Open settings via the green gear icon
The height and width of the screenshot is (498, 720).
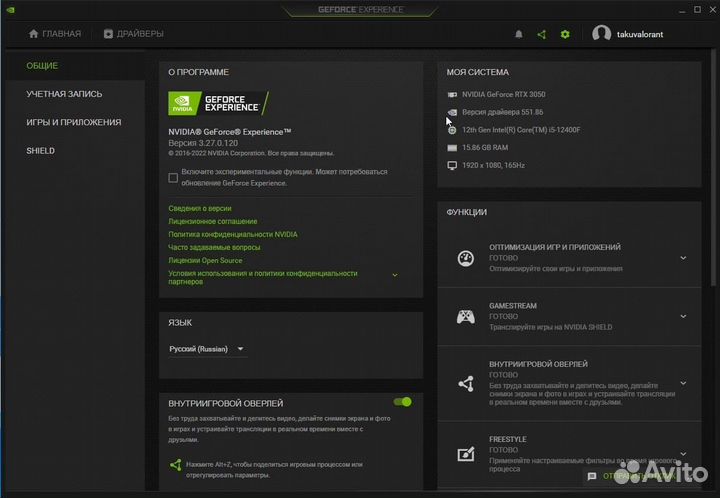click(565, 34)
